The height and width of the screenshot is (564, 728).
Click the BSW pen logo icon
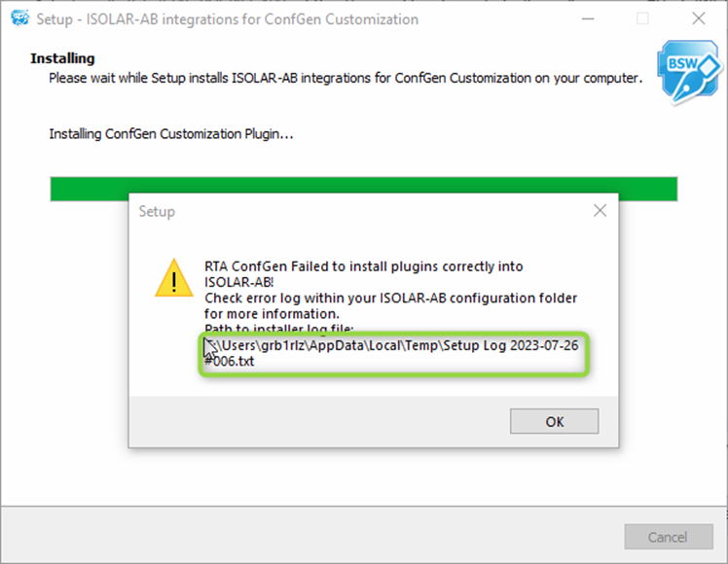[689, 71]
